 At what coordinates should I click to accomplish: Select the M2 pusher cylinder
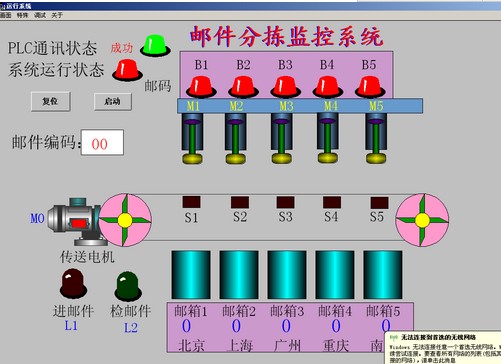click(x=236, y=138)
